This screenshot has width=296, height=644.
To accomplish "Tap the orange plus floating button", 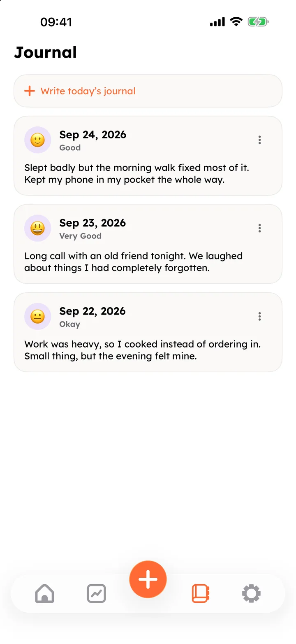I will pos(148,579).
